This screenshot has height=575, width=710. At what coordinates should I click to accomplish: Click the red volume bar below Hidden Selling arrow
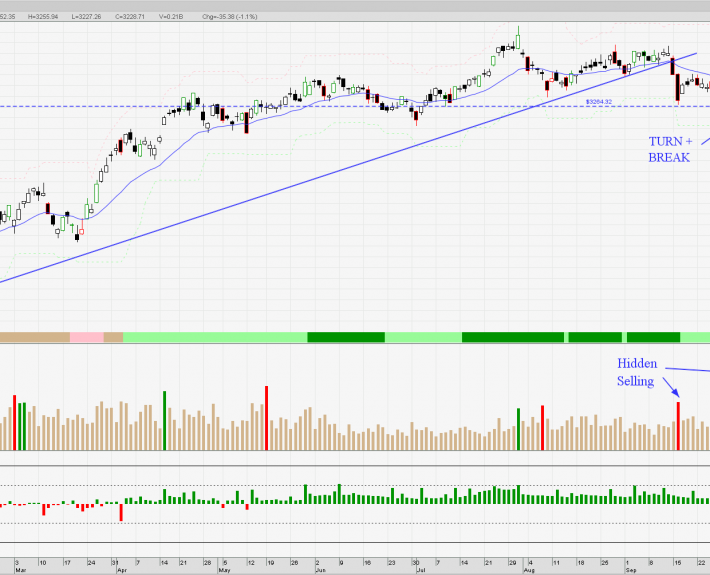click(x=678, y=426)
